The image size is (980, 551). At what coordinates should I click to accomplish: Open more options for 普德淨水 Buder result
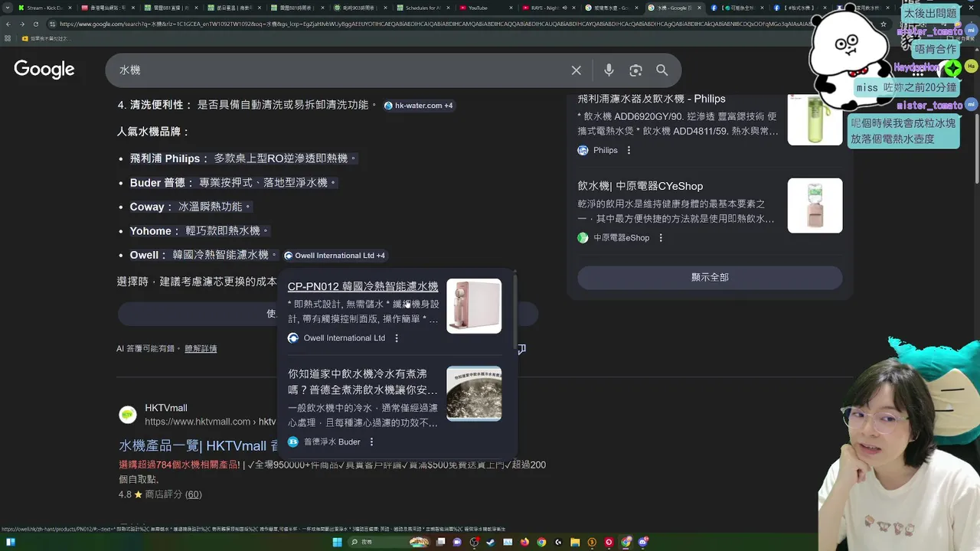[372, 442]
